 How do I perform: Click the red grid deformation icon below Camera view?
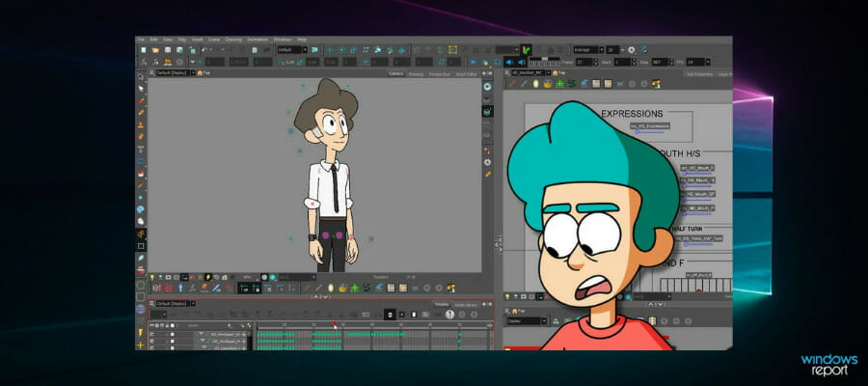[169, 288]
